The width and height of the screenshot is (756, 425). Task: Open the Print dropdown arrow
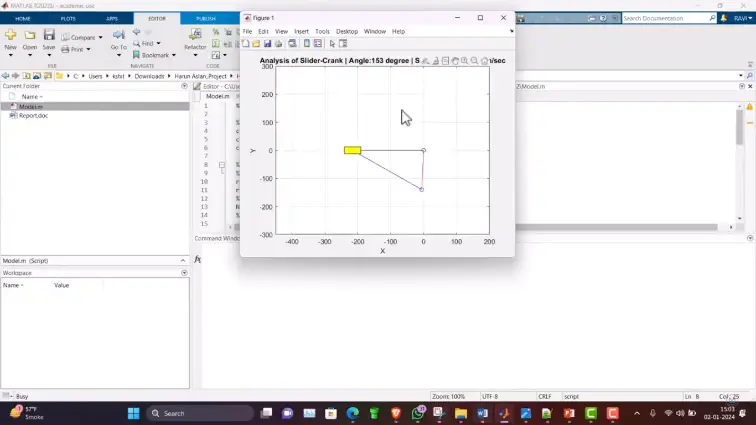pyautogui.click(x=88, y=49)
